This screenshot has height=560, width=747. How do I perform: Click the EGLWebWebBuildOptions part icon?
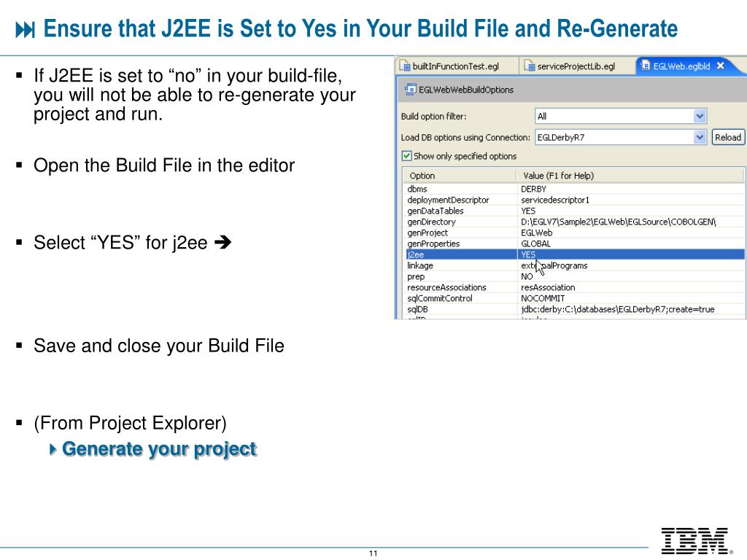click(x=410, y=90)
